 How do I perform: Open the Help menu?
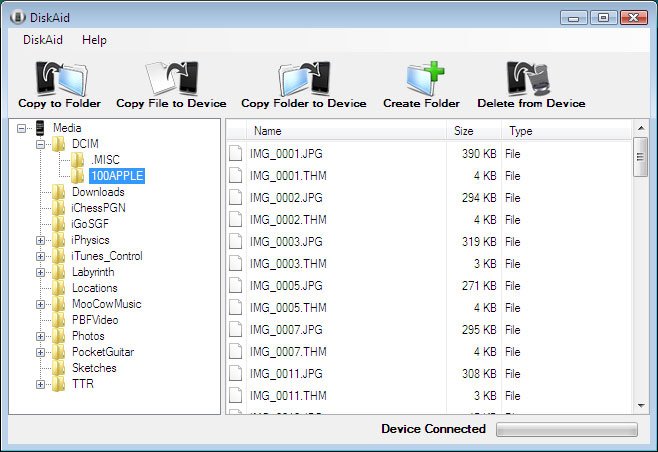(94, 40)
